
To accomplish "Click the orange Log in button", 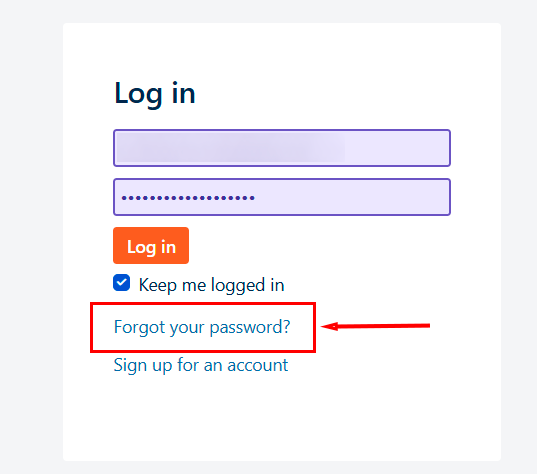I will point(151,246).
